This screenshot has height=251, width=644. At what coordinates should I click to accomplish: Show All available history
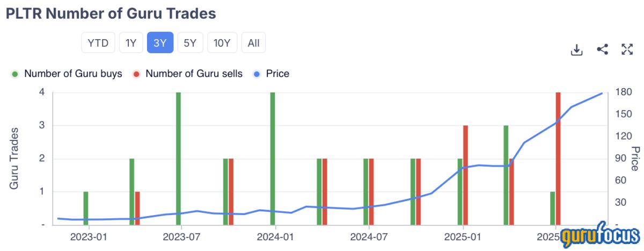pos(253,43)
